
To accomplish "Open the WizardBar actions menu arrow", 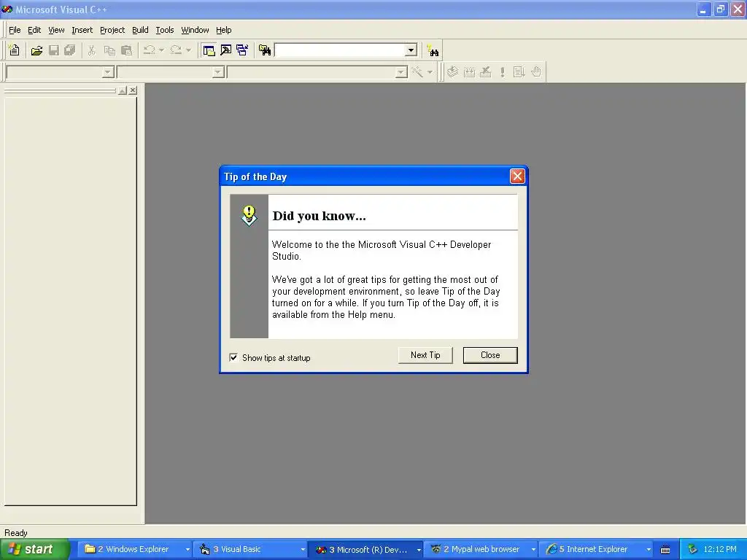I will [x=430, y=72].
